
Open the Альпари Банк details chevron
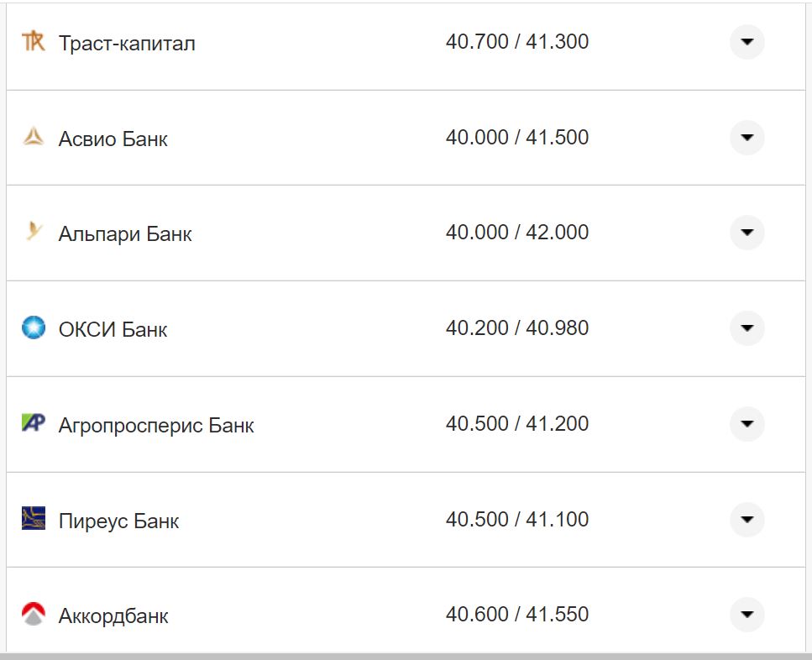pos(747,233)
